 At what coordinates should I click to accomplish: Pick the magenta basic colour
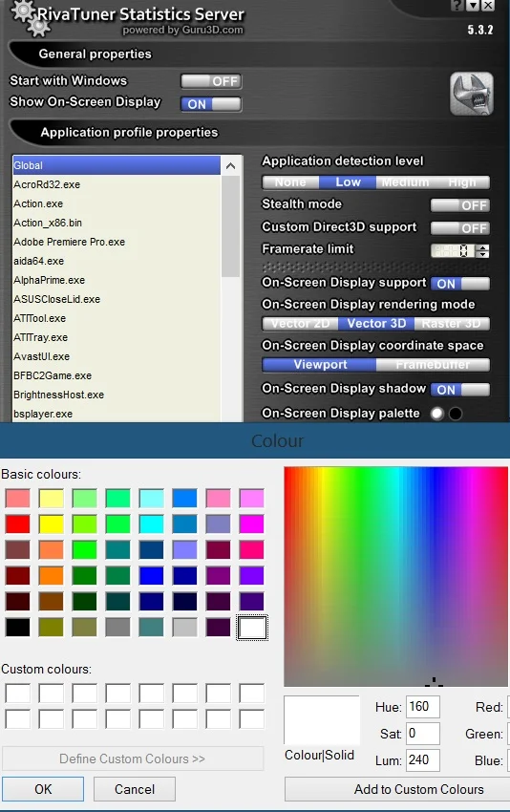point(251,524)
